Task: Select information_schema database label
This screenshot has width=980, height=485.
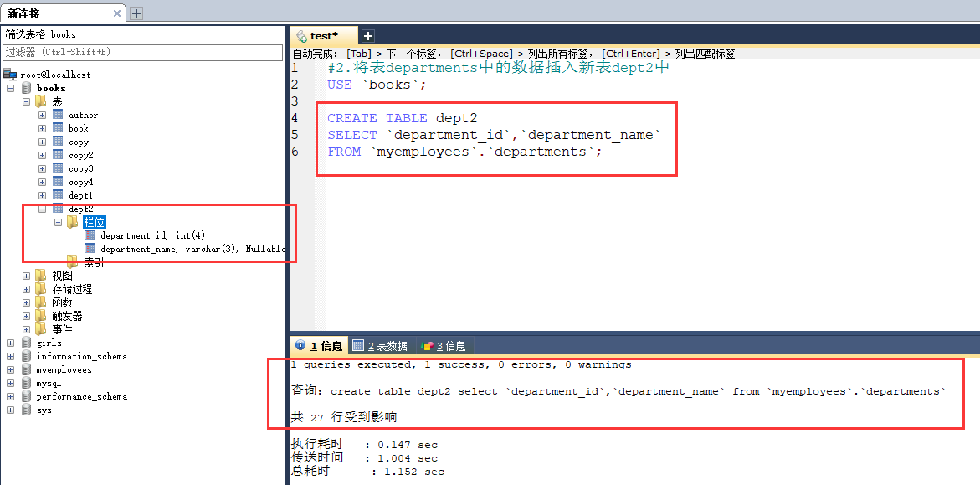Action: coord(81,356)
